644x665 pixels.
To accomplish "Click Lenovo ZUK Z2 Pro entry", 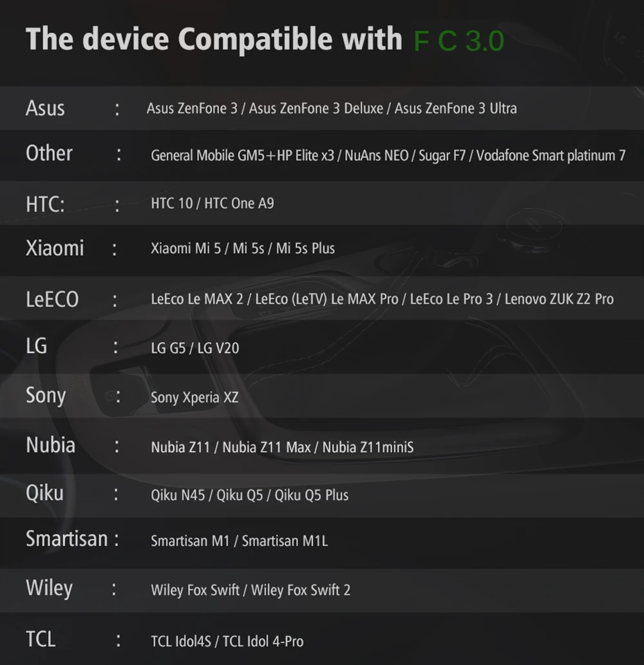I will (559, 300).
